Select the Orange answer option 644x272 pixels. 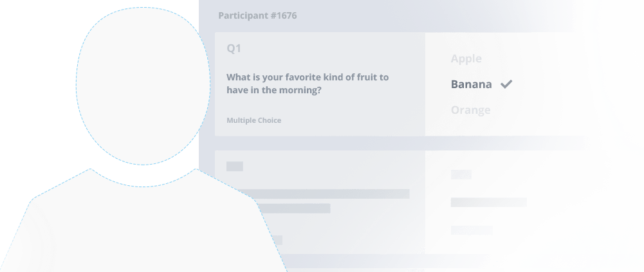471,110
